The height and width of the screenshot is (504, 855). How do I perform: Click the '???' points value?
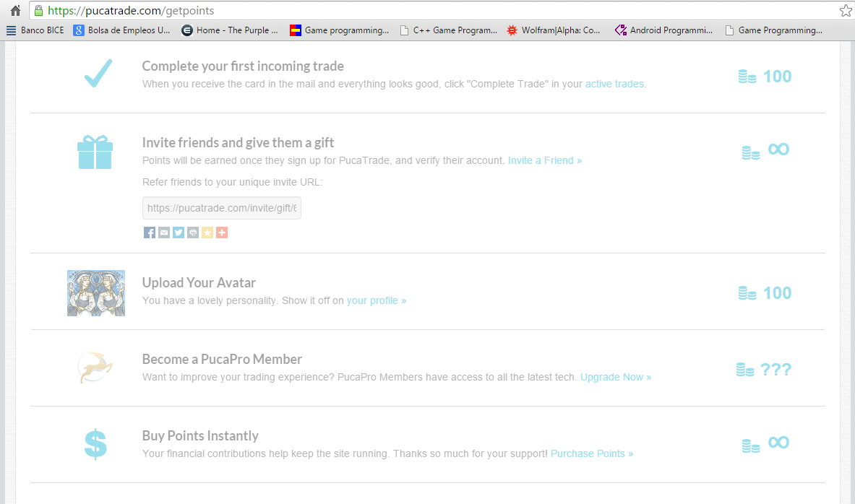click(776, 370)
